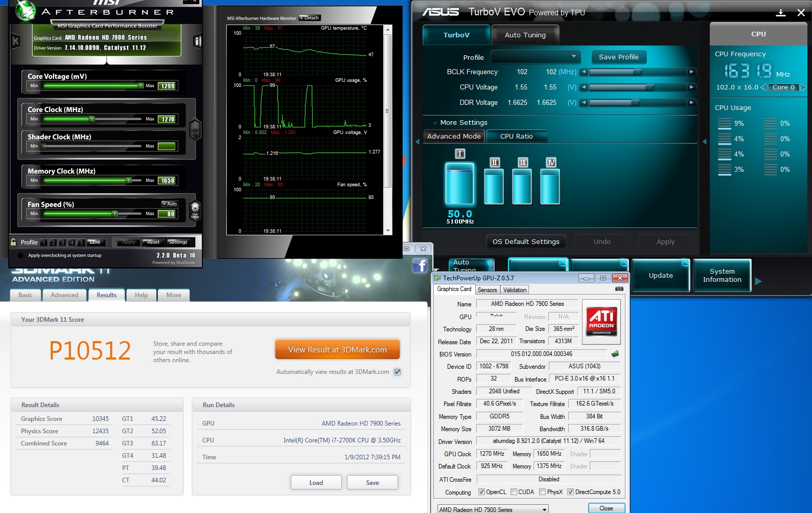Open the TurboV Profile dropdown
The image size is (812, 513).
535,57
